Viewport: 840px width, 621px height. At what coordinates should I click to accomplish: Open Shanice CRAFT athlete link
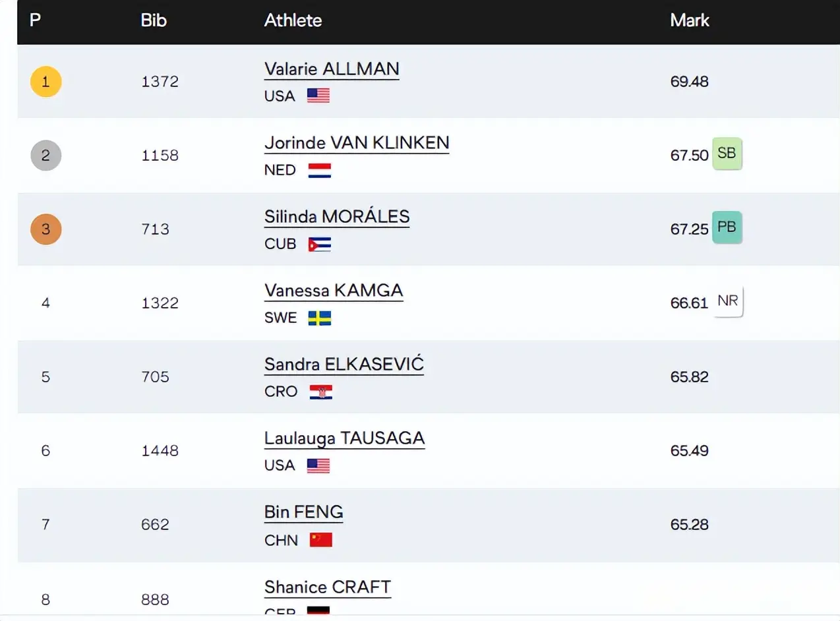pos(328,587)
